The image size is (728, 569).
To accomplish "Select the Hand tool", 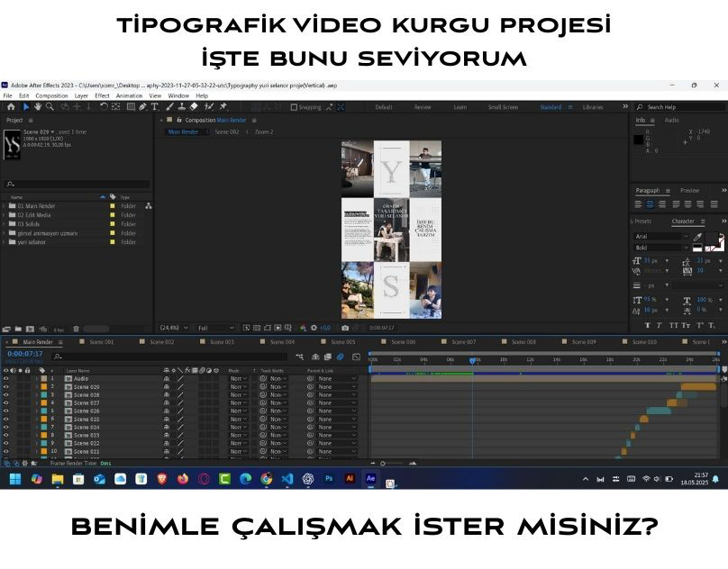I will tap(38, 107).
